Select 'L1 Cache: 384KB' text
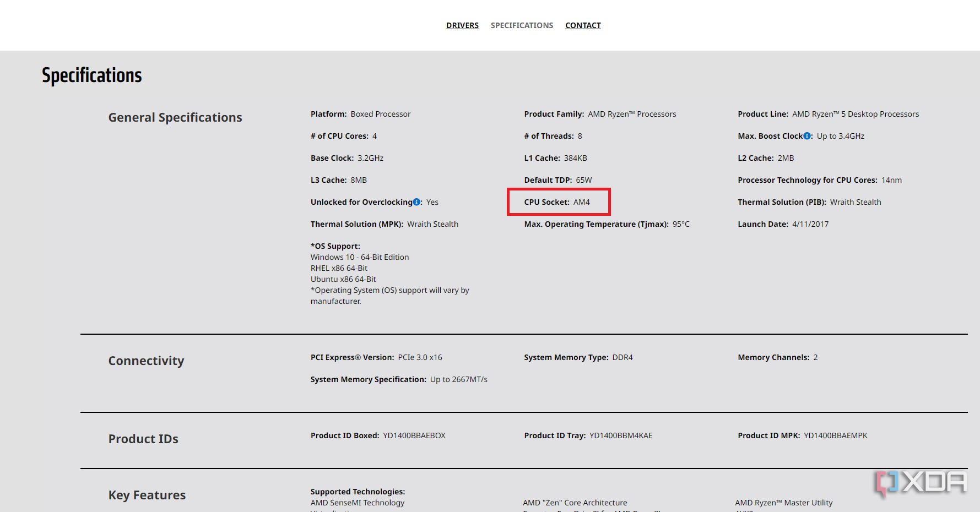The image size is (980, 512). [x=555, y=158]
